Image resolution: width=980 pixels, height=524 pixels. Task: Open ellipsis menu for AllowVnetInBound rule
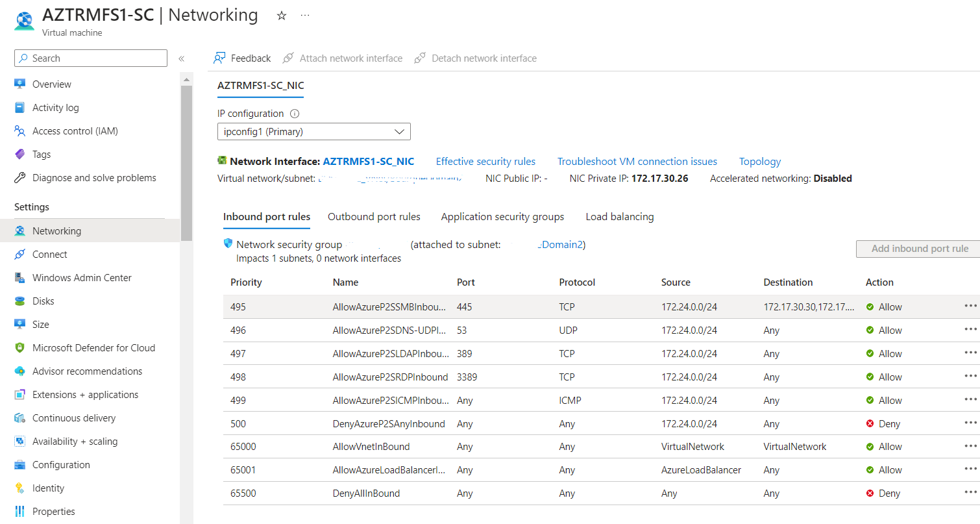(x=970, y=446)
